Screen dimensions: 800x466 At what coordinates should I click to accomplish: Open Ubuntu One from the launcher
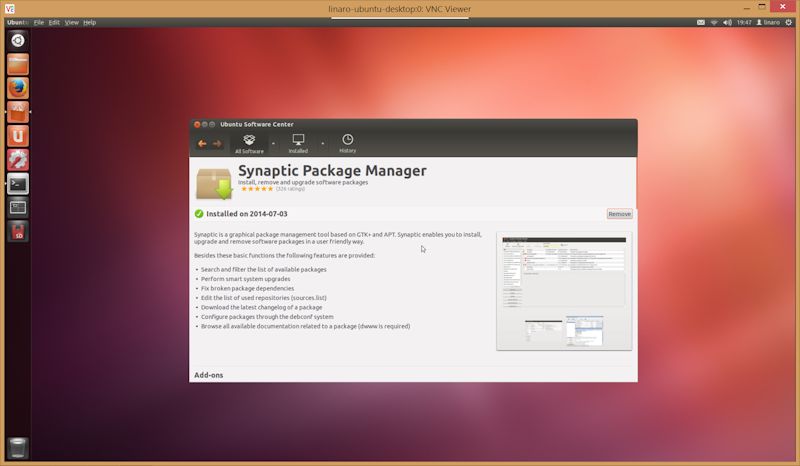[18, 136]
